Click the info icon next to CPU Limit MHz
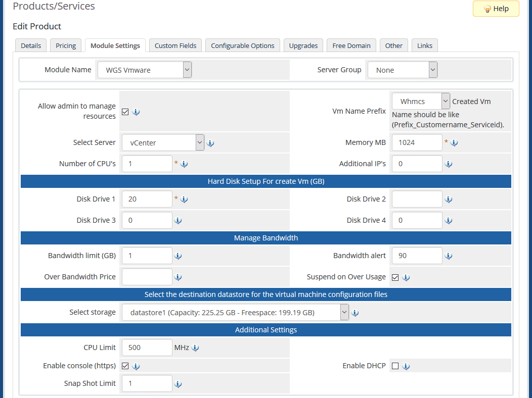532x398 pixels. pyautogui.click(x=195, y=347)
